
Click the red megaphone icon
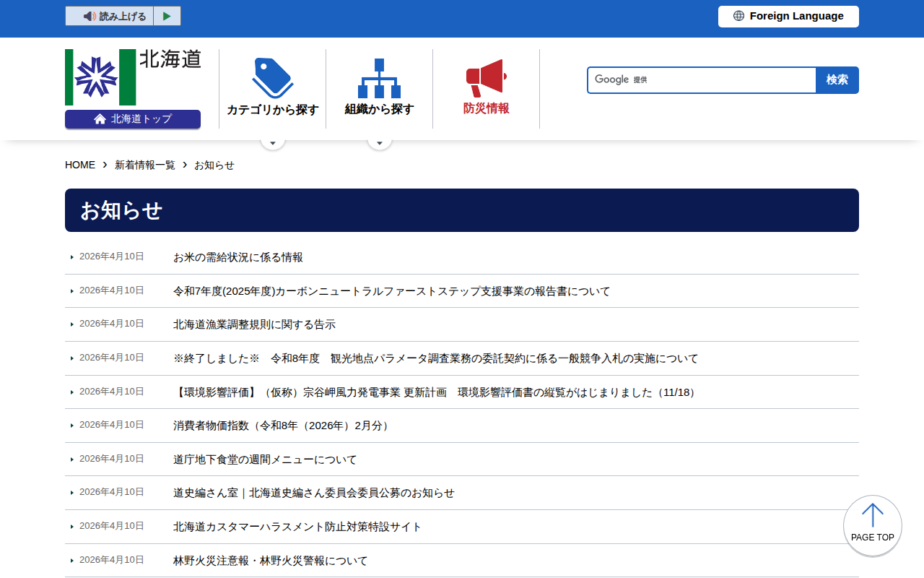[x=486, y=78]
